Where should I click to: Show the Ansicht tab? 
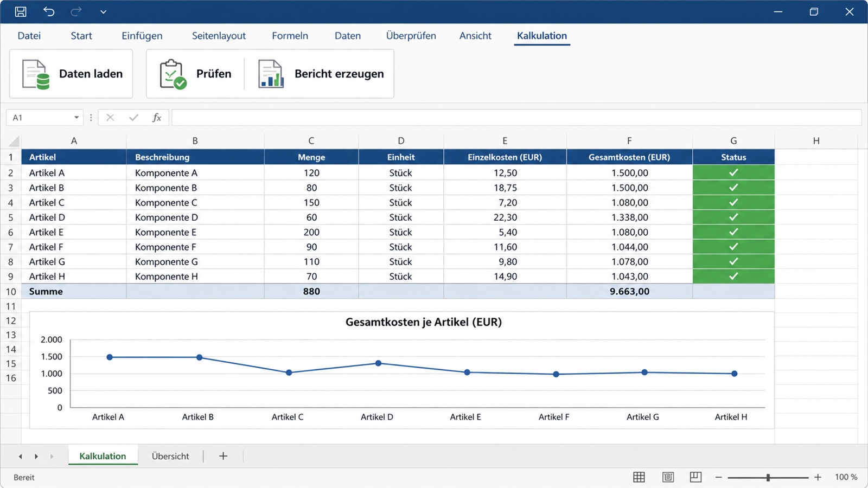tap(475, 36)
